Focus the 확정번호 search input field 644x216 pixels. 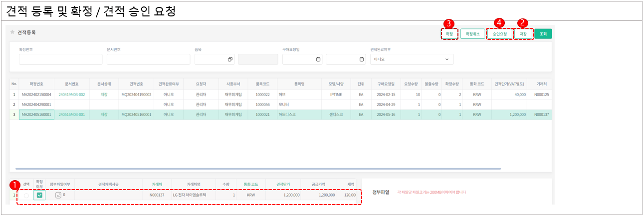point(60,59)
